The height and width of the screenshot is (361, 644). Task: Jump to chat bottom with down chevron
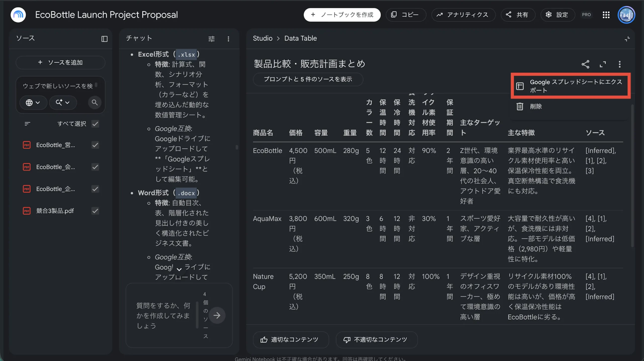[179, 269]
